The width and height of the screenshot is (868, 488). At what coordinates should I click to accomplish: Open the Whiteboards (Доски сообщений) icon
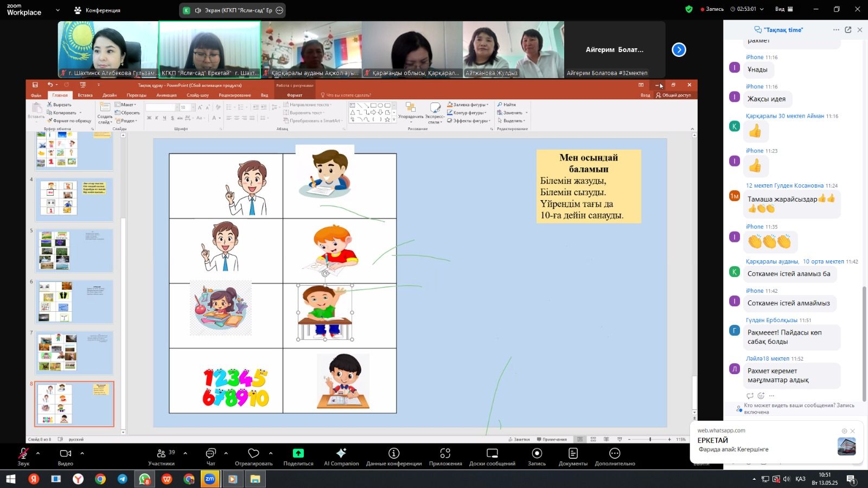click(x=492, y=454)
